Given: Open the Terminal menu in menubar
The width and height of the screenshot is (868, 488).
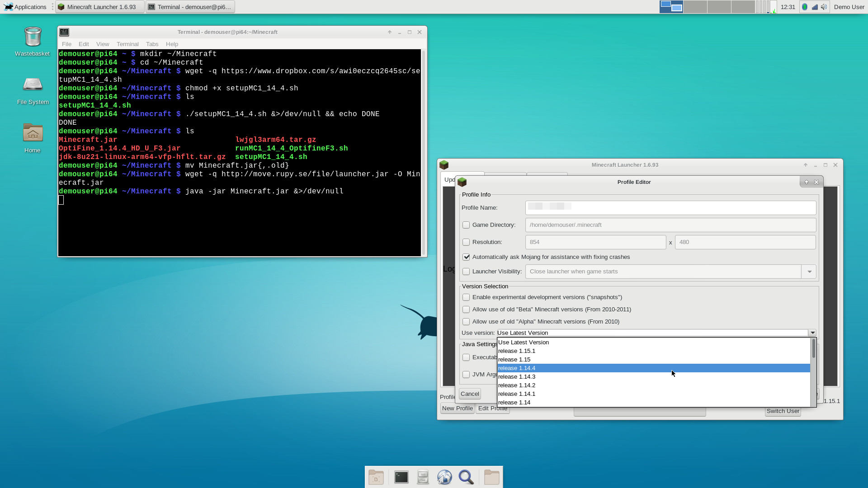Looking at the screenshot, I should pyautogui.click(x=127, y=44).
